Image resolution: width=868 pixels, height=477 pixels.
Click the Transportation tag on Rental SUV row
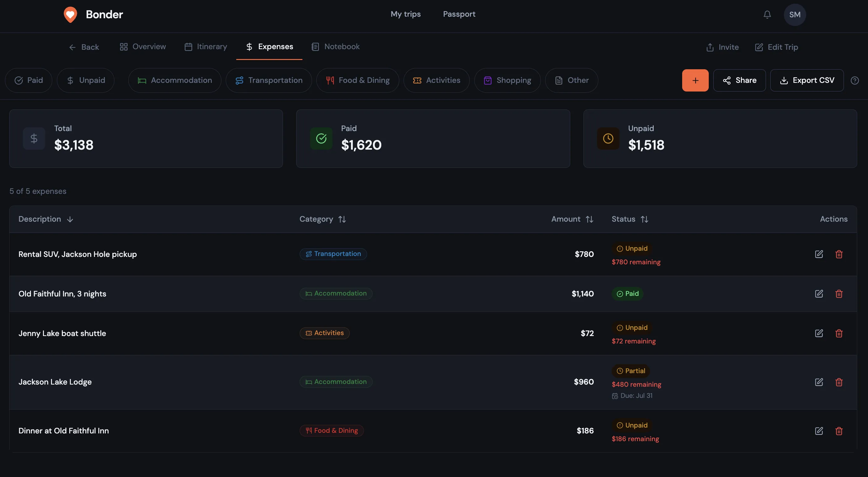coord(333,254)
